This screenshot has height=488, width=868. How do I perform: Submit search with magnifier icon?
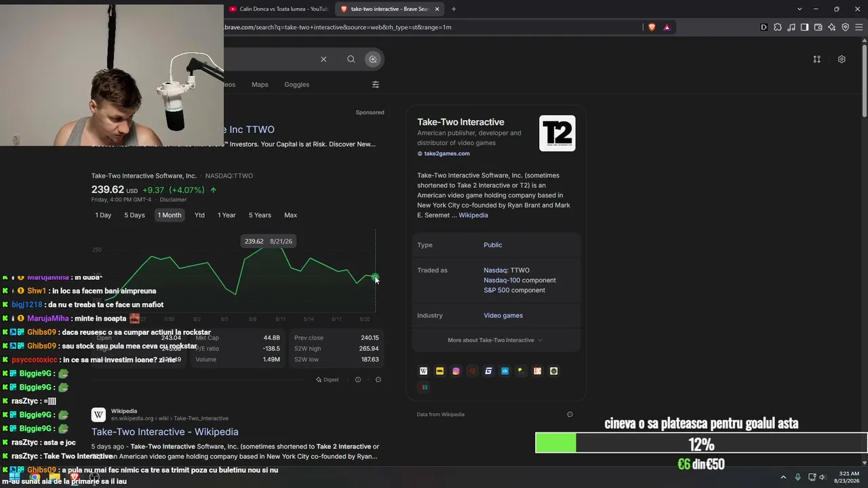351,59
